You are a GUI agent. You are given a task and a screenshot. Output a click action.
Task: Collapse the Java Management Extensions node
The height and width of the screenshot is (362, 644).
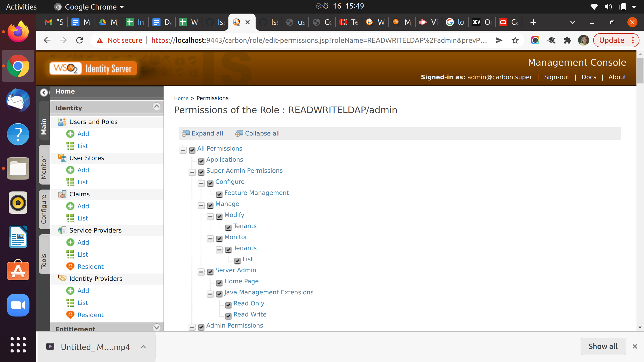(x=210, y=294)
